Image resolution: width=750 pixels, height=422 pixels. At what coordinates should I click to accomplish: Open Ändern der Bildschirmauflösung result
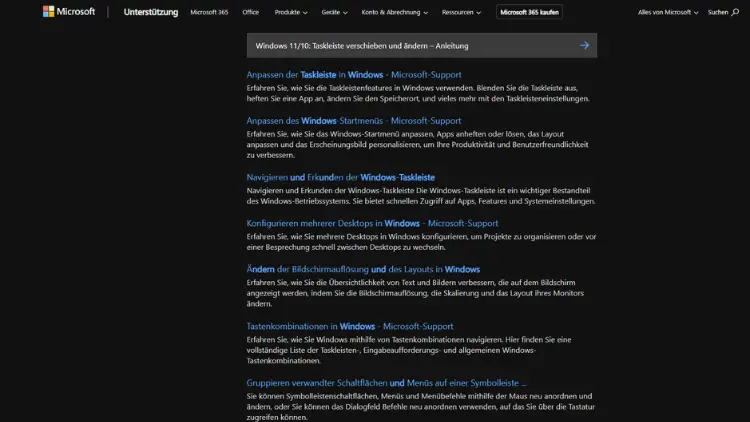point(363,269)
